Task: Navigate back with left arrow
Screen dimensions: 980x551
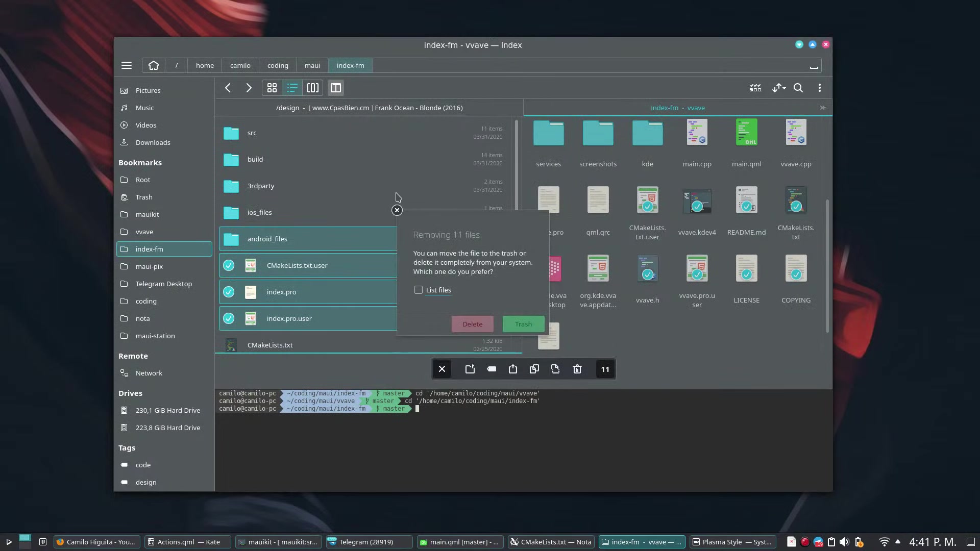Action: 228,88
